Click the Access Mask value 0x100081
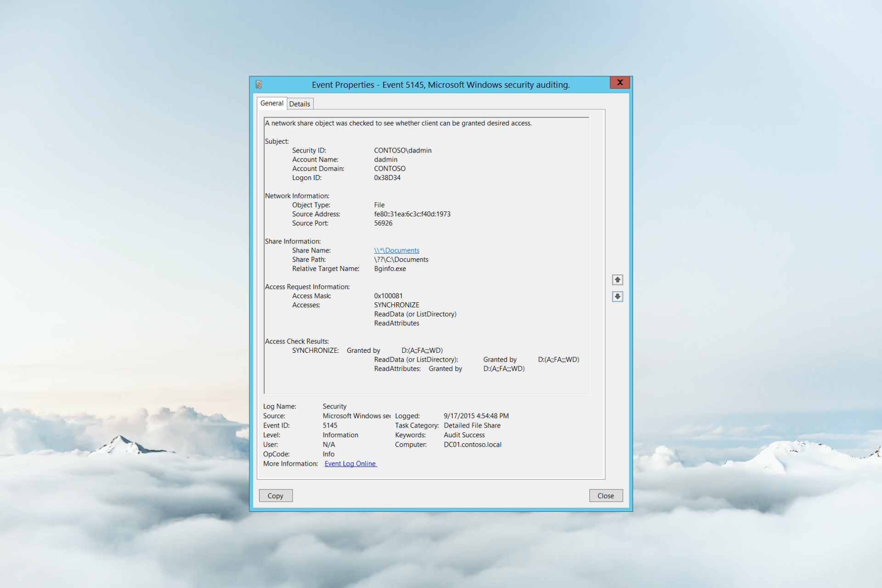This screenshot has height=588, width=882. click(x=388, y=296)
